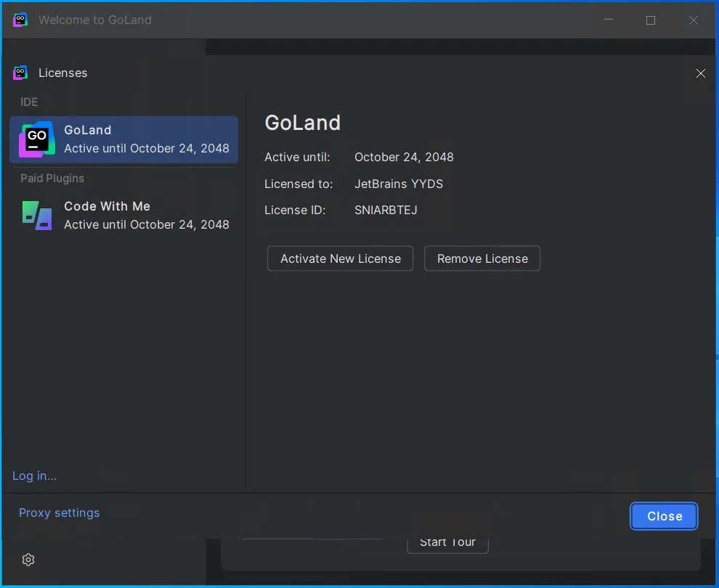Image resolution: width=719 pixels, height=588 pixels.
Task: Click the Start Tour button behind dialog
Action: (447, 542)
